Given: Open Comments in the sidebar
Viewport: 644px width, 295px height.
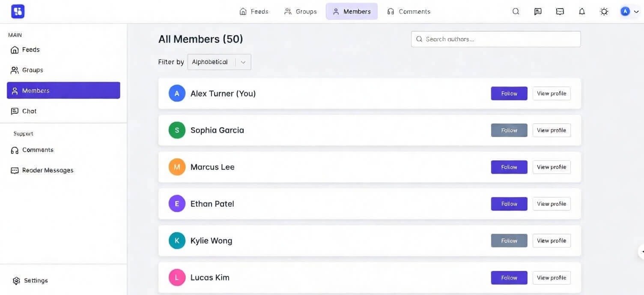Looking at the screenshot, I should (x=63, y=150).
